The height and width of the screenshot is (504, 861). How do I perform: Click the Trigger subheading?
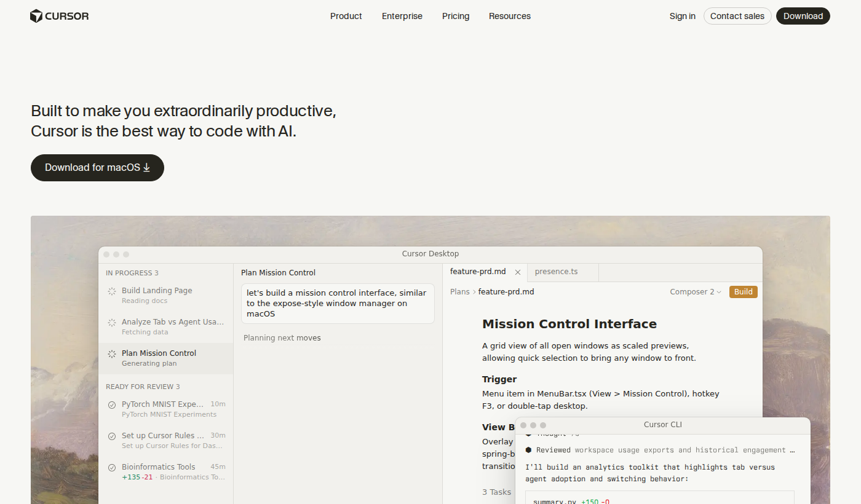pos(499,379)
